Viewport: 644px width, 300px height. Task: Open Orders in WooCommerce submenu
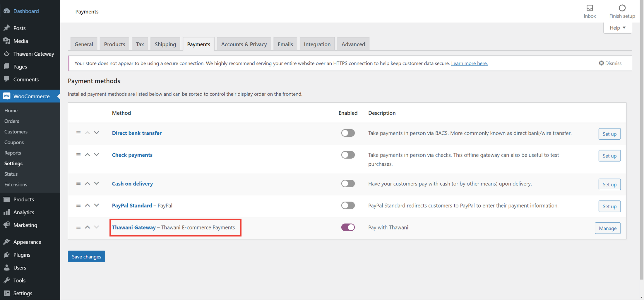(x=12, y=121)
